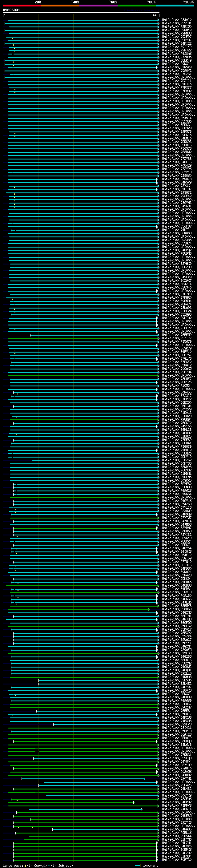Select hit label UniRef100_C1N5X9
The width and height of the screenshot is (197, 868).
pyautogui.click(x=177, y=67)
